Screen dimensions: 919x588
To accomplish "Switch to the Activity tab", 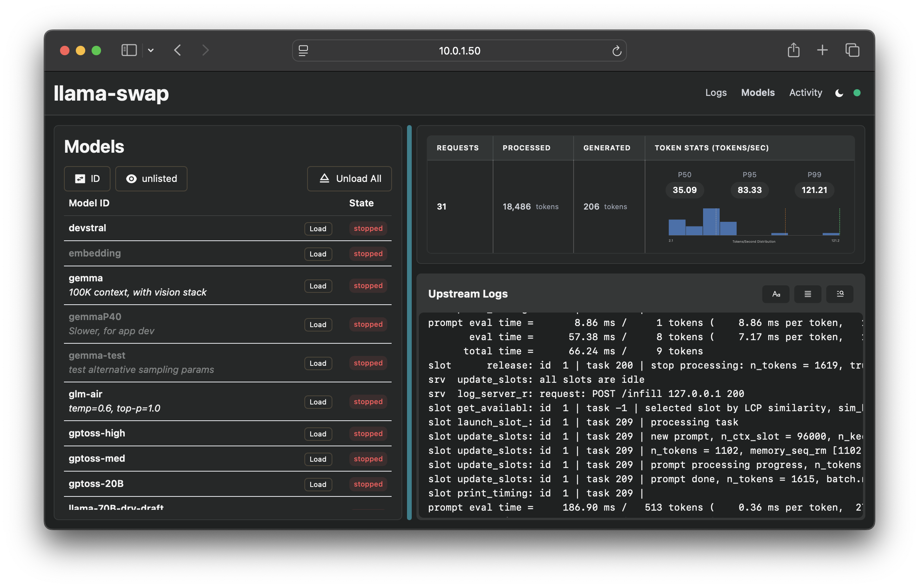I will [805, 93].
